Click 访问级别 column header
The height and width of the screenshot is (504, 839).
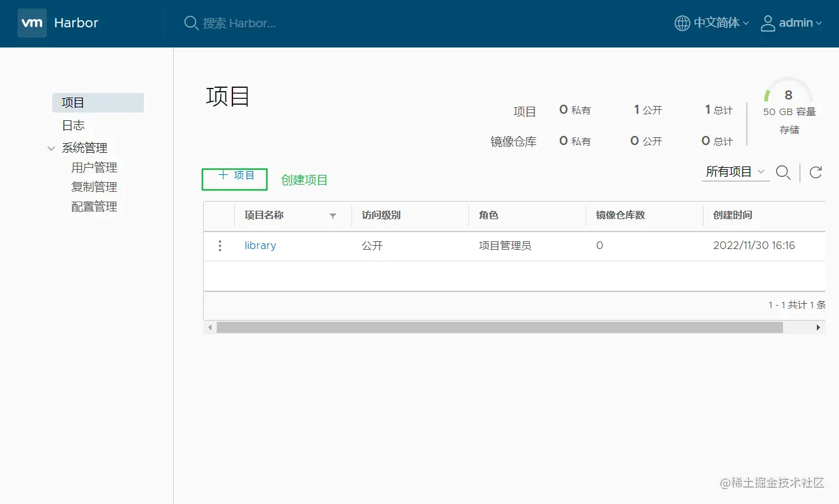(x=381, y=215)
